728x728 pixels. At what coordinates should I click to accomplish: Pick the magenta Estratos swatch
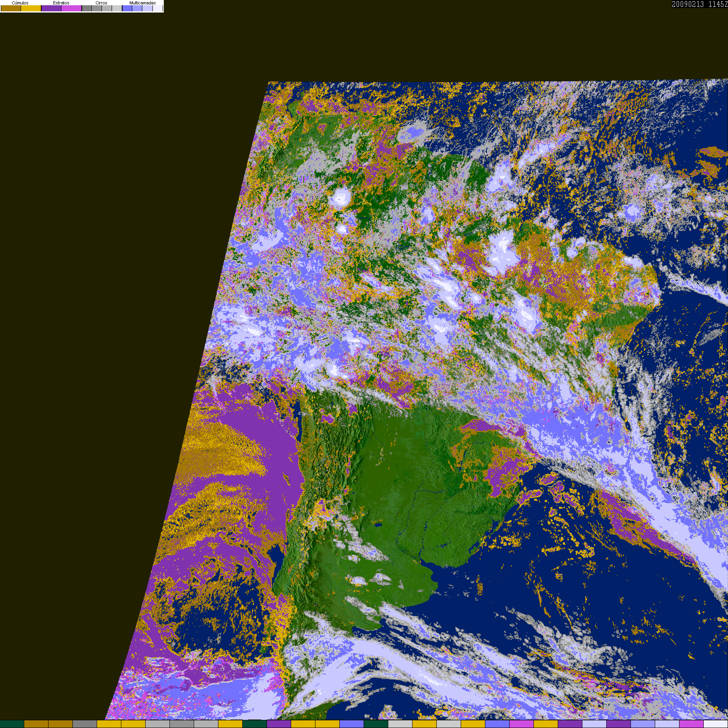[x=72, y=8]
